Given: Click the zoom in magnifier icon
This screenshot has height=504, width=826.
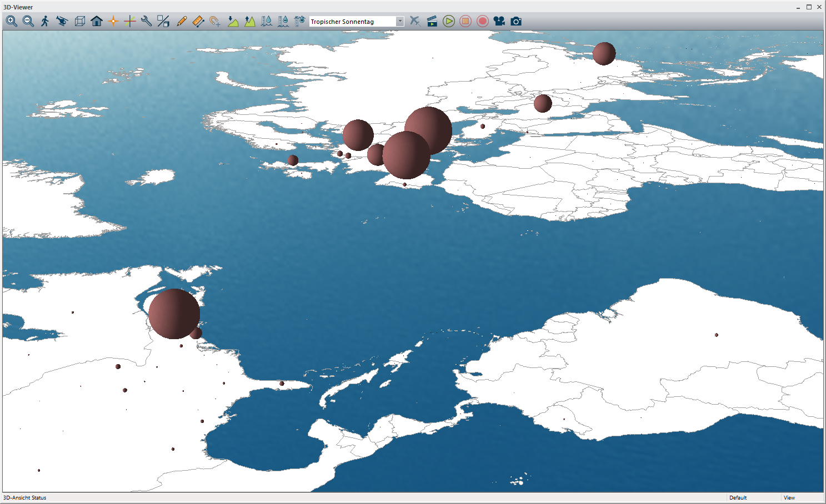Looking at the screenshot, I should (11, 21).
